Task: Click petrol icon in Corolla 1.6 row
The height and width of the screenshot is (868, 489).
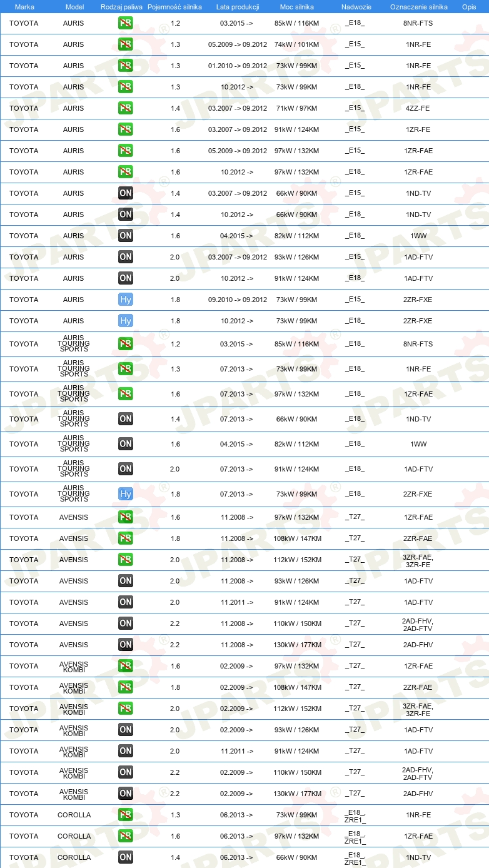Action: [x=126, y=836]
